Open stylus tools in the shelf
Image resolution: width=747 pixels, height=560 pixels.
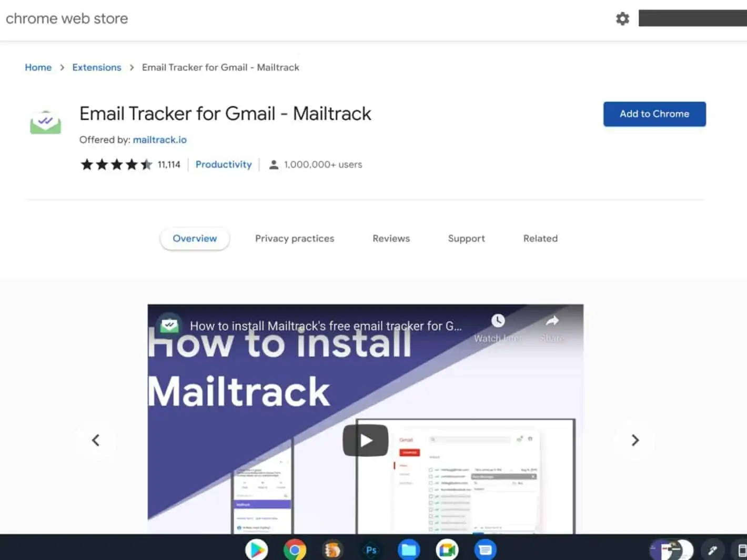click(x=713, y=550)
